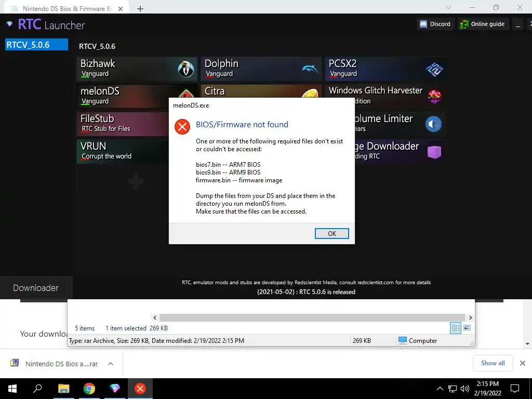This screenshot has height=399, width=532.
Task: Click the Computer icon in status bar
Action: click(x=403, y=340)
